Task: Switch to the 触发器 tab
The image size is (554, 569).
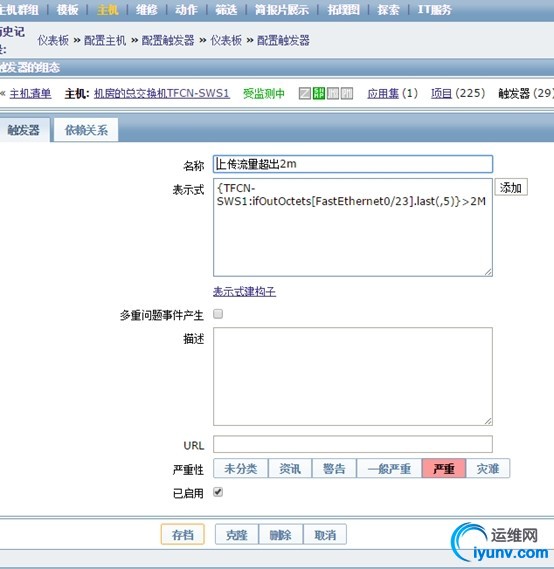Action: pos(24,130)
